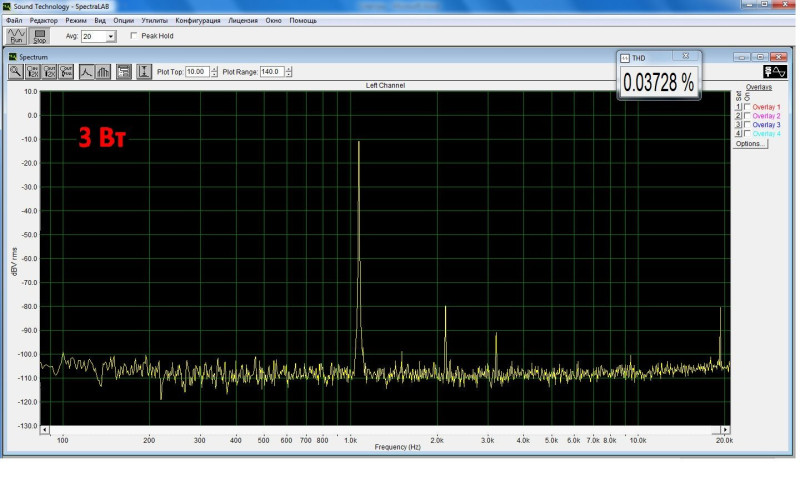The image size is (800, 500).
Task: Open the Помощь menu
Action: pos(303,20)
